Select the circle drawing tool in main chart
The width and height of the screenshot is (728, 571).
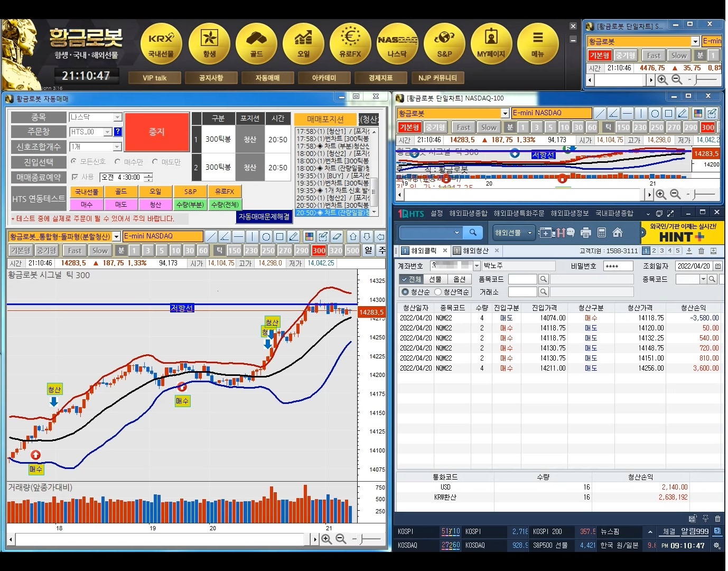[x=266, y=236]
